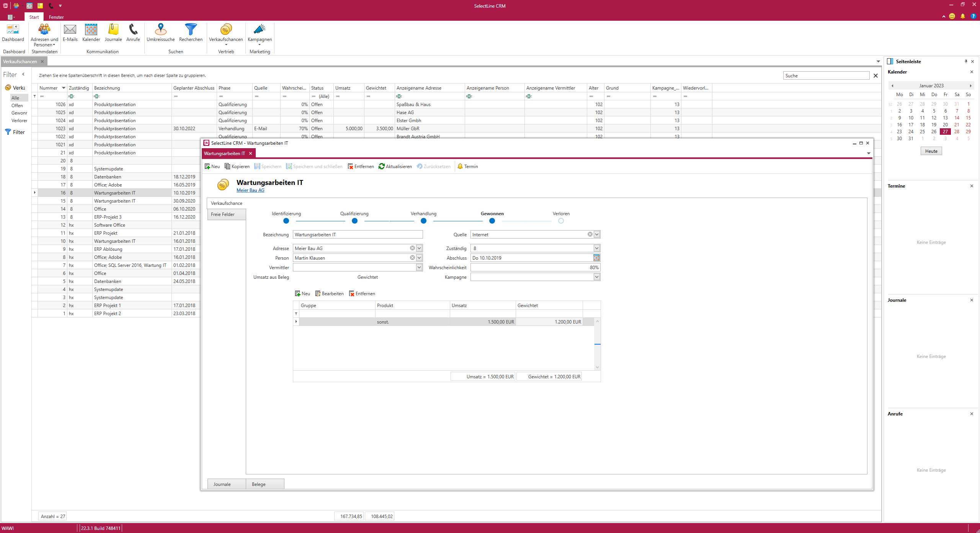Clear the Quelle field value
The height and width of the screenshot is (533, 980).
[590, 234]
